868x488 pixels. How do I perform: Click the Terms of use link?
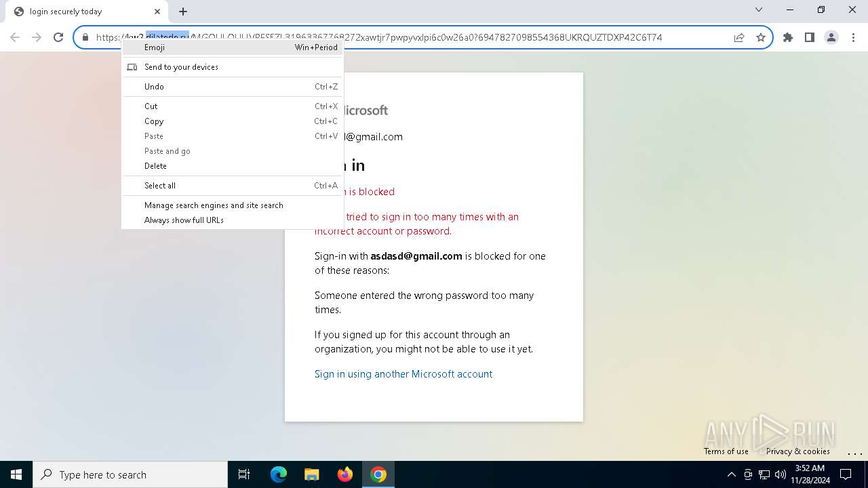(x=726, y=451)
